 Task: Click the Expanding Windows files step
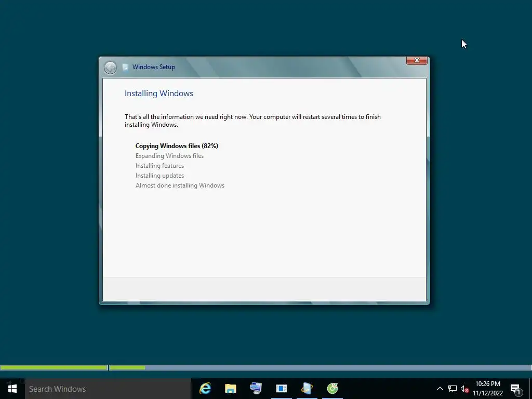tap(170, 156)
